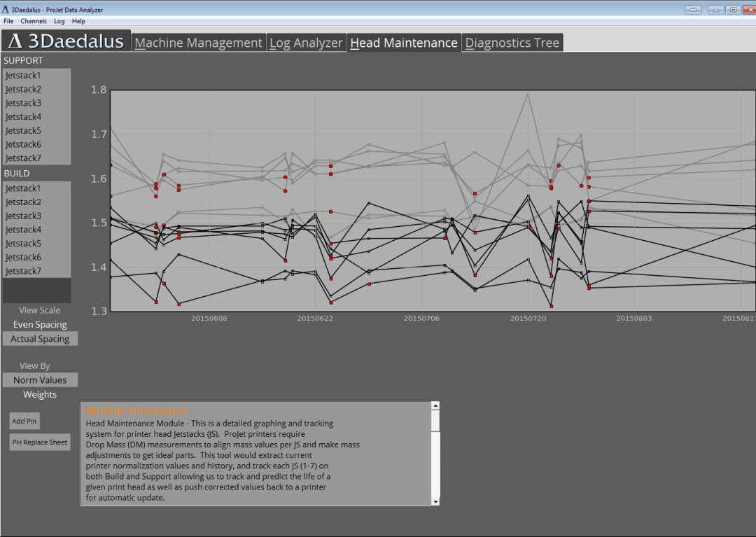Open the Help menu

(78, 21)
